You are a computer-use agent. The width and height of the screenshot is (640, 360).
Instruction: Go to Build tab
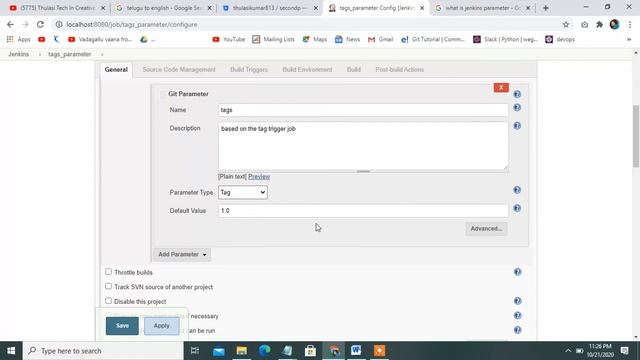click(354, 69)
